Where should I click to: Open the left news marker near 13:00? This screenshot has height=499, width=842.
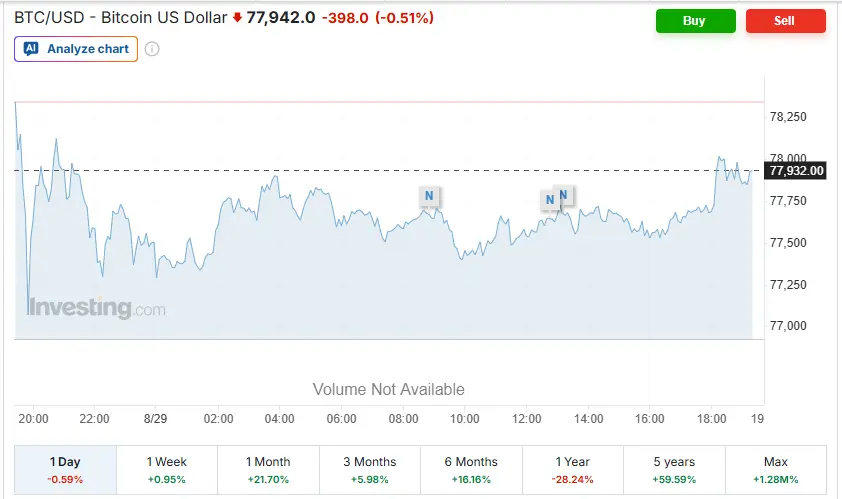point(550,200)
